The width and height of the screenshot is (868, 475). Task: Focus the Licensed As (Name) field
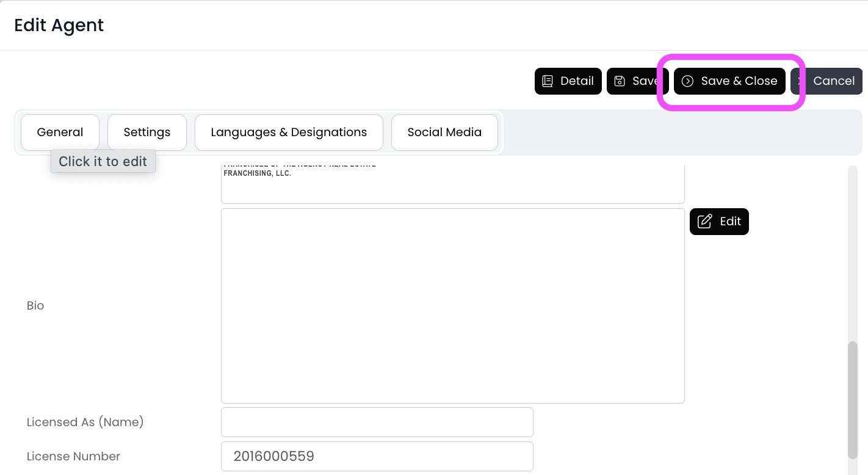(377, 422)
